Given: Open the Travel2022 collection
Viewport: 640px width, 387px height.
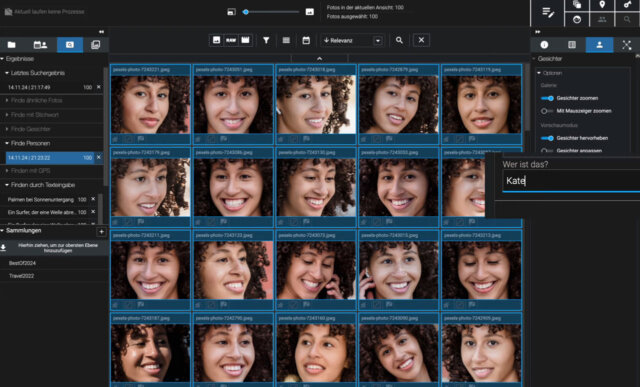Looking at the screenshot, I should [21, 276].
